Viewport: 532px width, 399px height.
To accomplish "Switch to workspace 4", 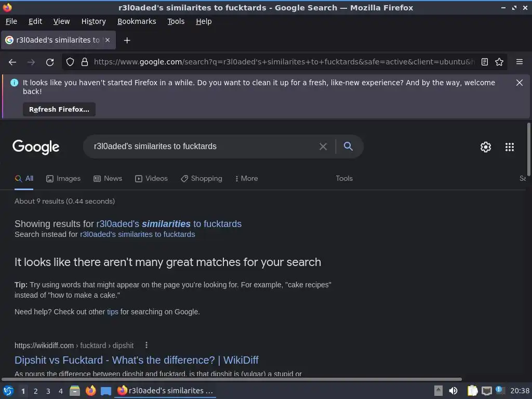I will [61, 391].
